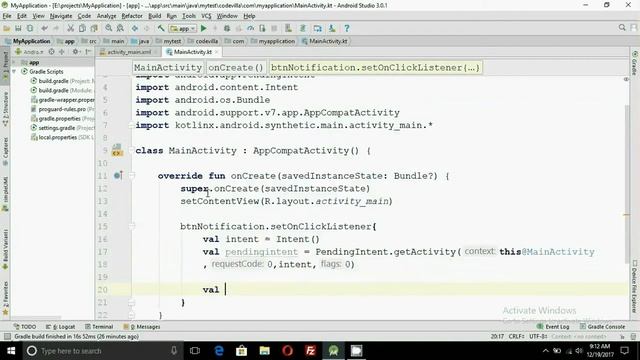Open the Terminal tool window
The image size is (640, 360).
[99, 327]
